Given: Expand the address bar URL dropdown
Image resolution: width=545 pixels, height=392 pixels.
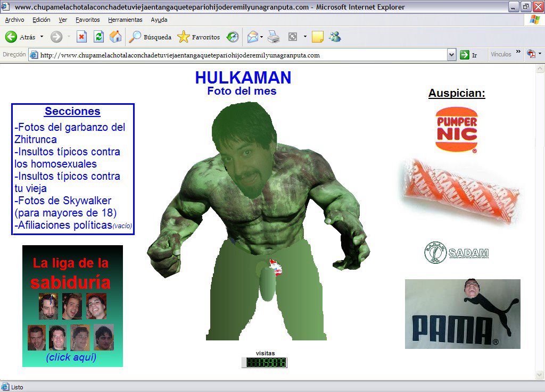Looking at the screenshot, I should [x=451, y=55].
